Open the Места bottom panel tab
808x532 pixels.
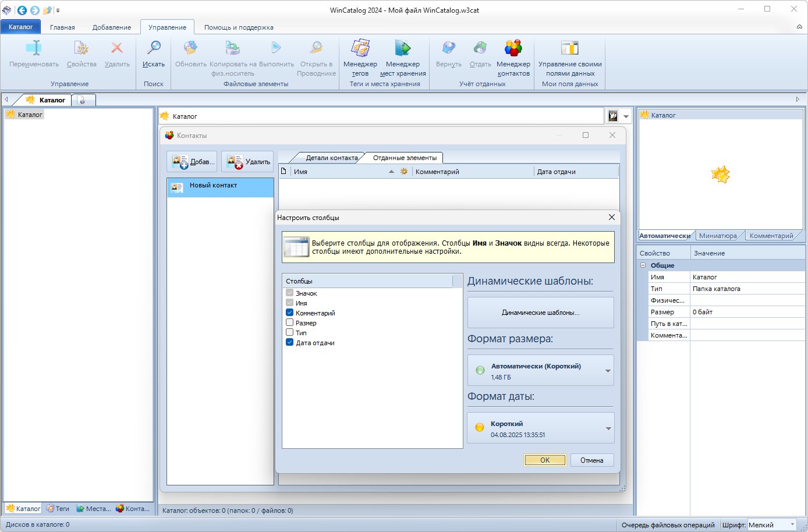point(94,509)
